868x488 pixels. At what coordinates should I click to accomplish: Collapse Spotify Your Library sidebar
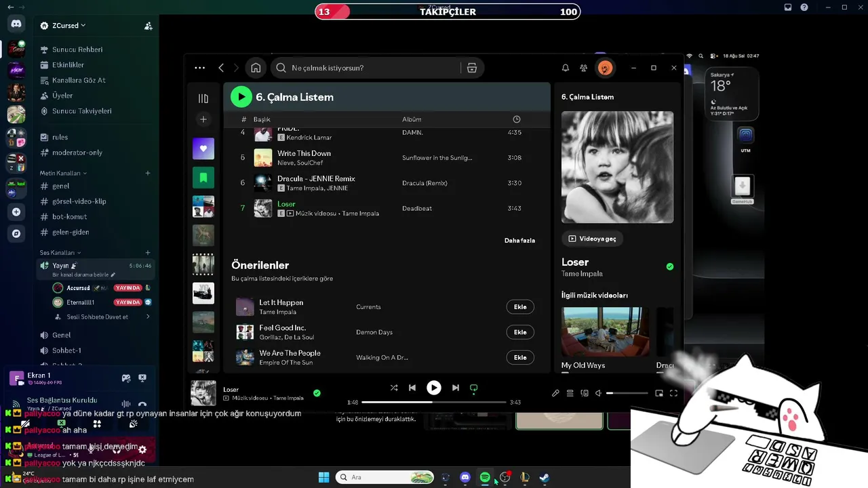[203, 98]
